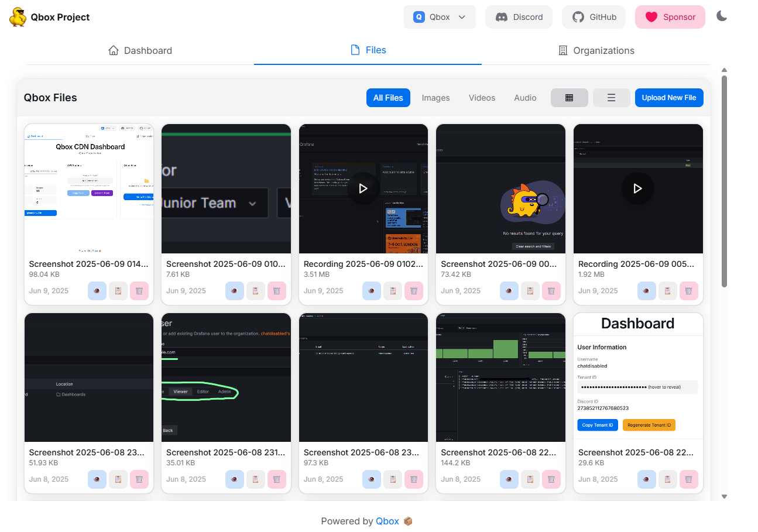Delete the 3.51 MB recording
Viewport: 758px width, 532px height.
(x=414, y=291)
